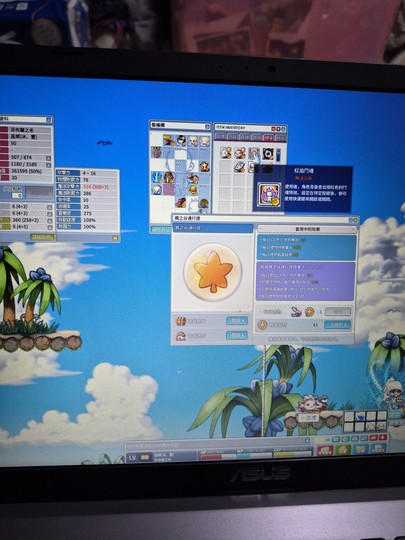Image resolution: width=405 pixels, height=540 pixels.
Task: Click the blue button beside the coin count 43
Action: 337,324
